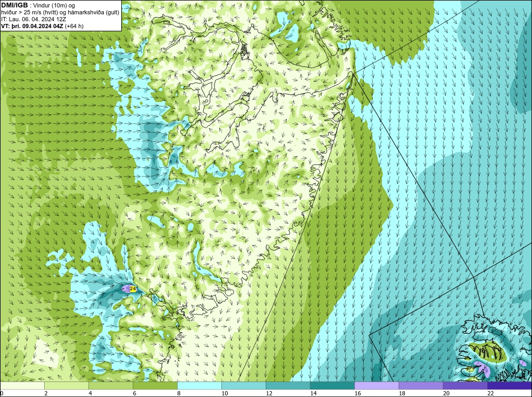The width and height of the screenshot is (532, 397).
Task: Click the legend scale label 12
Action: [x=269, y=393]
